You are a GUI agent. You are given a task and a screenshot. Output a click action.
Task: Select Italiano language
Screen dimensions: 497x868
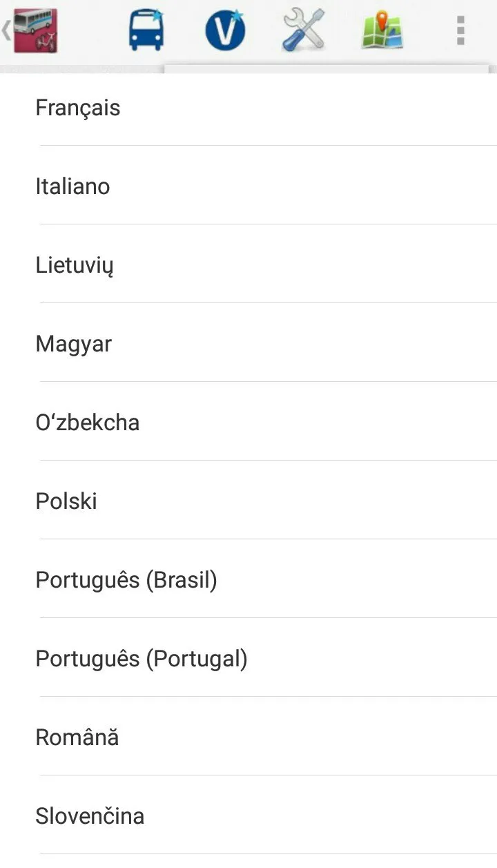[248, 185]
